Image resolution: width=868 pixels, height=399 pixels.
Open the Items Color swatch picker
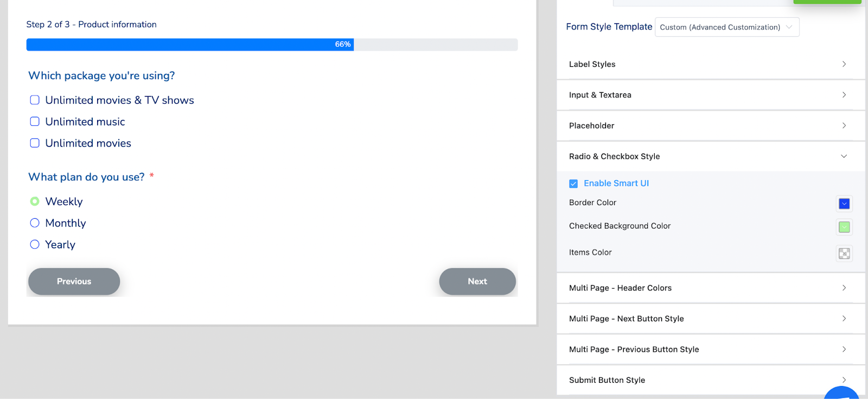(x=844, y=254)
